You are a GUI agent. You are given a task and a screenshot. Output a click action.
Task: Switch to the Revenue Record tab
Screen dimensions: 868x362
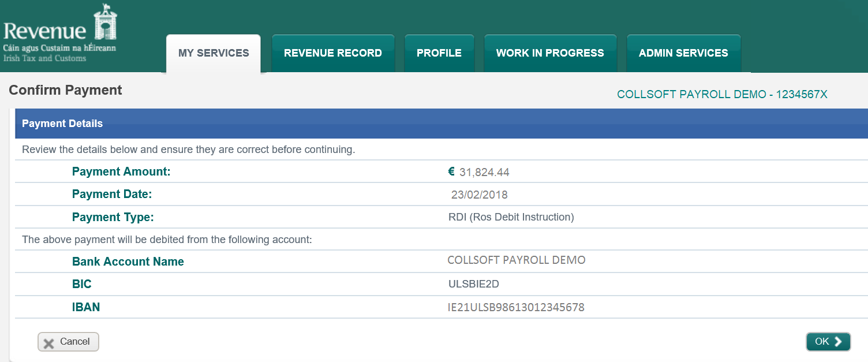pos(333,53)
